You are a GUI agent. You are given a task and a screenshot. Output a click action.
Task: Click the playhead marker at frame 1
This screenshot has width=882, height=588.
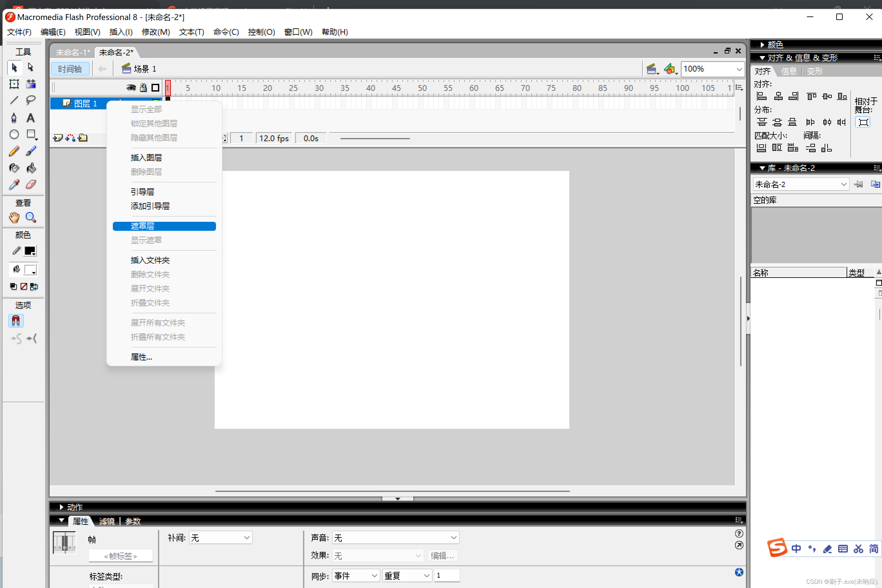[x=168, y=88]
